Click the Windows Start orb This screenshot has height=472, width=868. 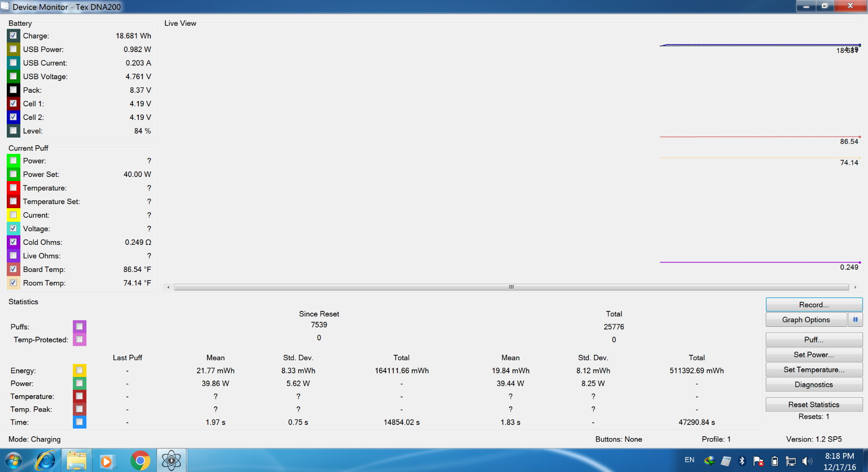14,461
